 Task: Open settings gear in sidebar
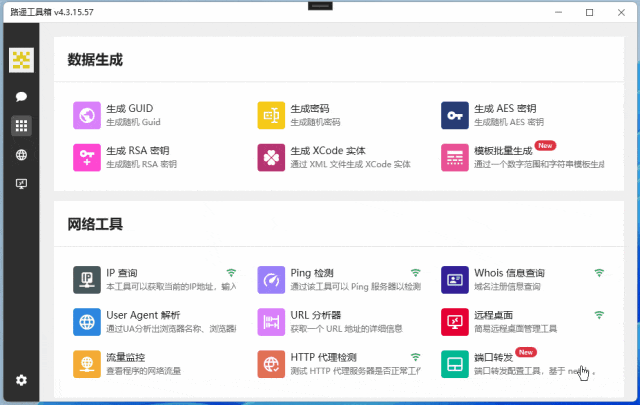[x=21, y=381]
